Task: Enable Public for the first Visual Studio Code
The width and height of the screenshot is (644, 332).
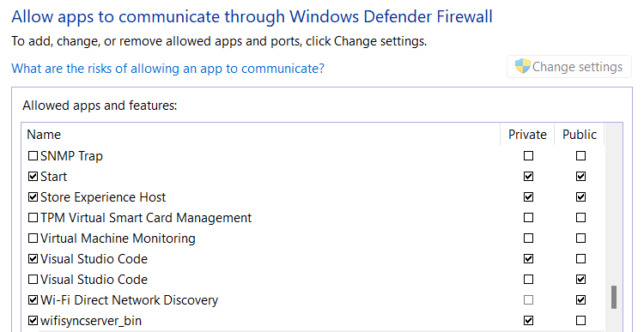Action: click(x=580, y=258)
